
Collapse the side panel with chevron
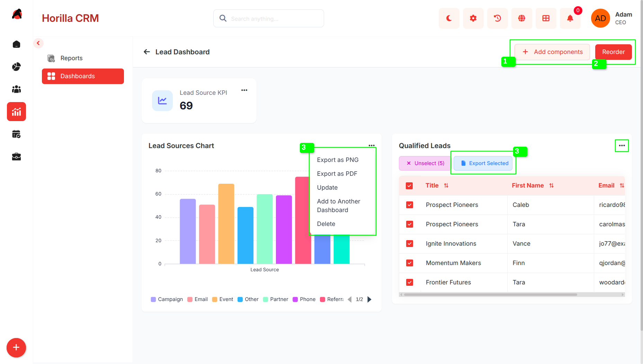[x=38, y=43]
